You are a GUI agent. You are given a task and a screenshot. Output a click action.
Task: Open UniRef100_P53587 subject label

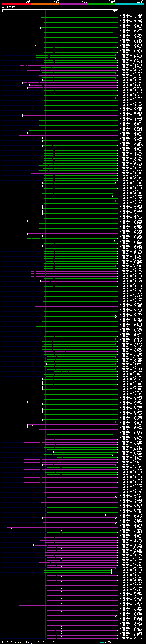[131, 58]
